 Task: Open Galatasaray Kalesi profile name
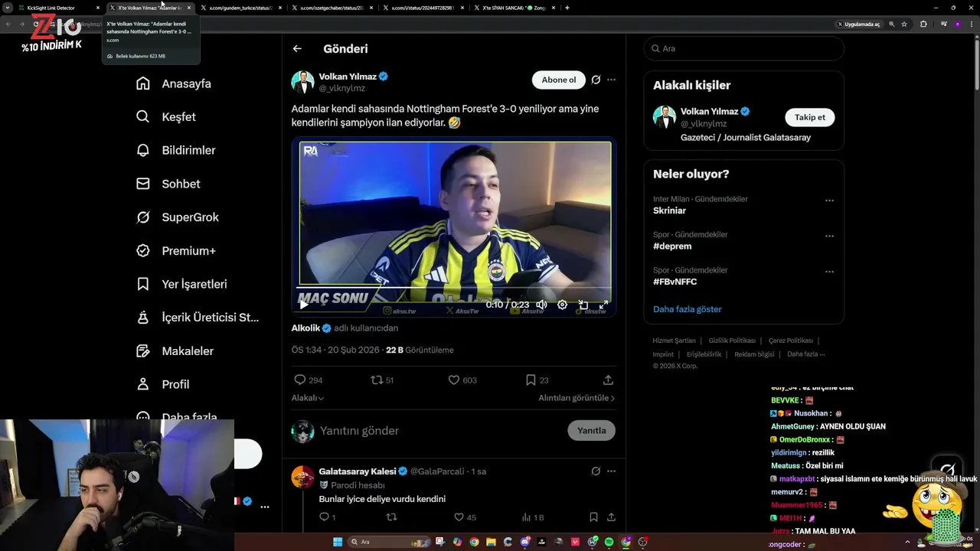click(x=358, y=471)
